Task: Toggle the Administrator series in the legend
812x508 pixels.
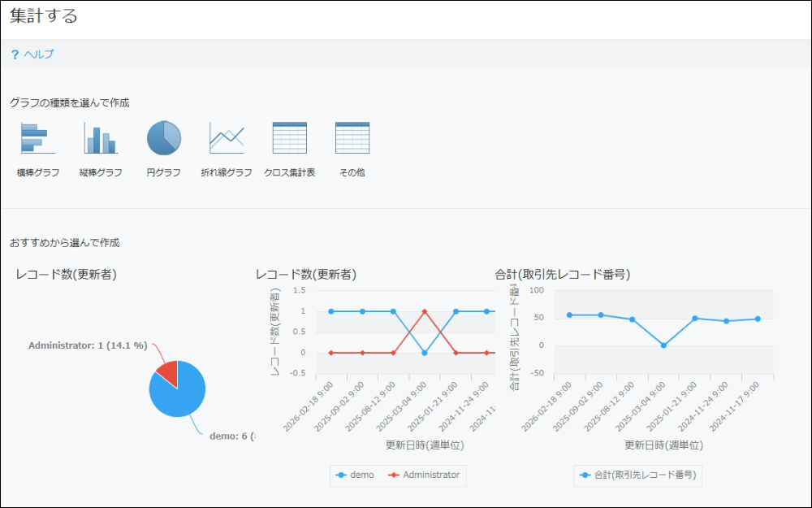Action: (x=420, y=475)
